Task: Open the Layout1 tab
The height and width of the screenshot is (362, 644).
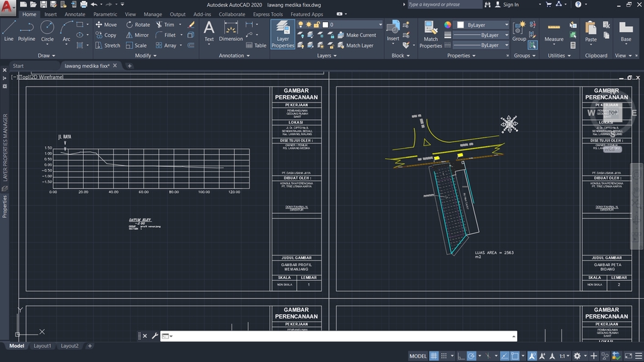Action: tap(42, 346)
